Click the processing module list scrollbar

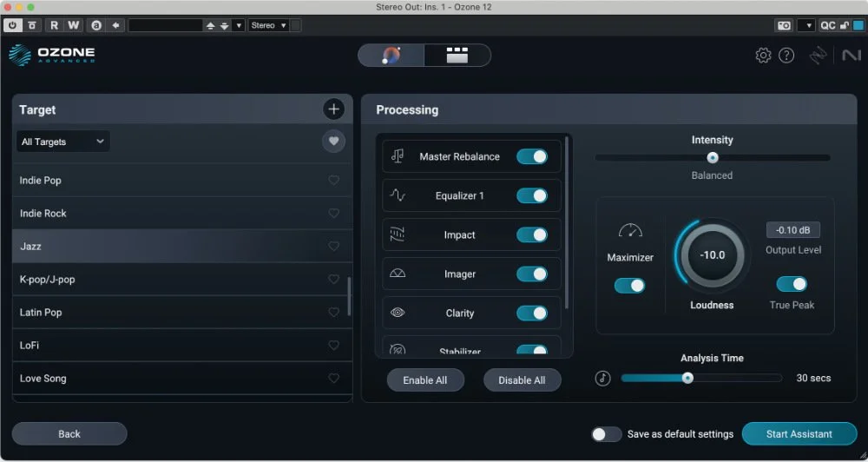[x=566, y=222]
